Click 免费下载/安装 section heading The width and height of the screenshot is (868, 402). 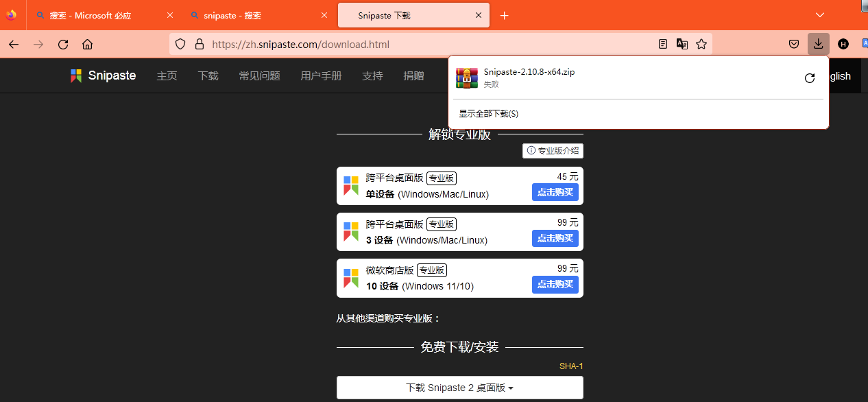[459, 347]
